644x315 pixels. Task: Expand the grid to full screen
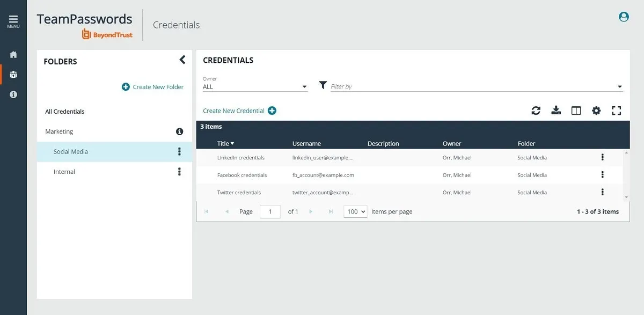[x=616, y=111]
